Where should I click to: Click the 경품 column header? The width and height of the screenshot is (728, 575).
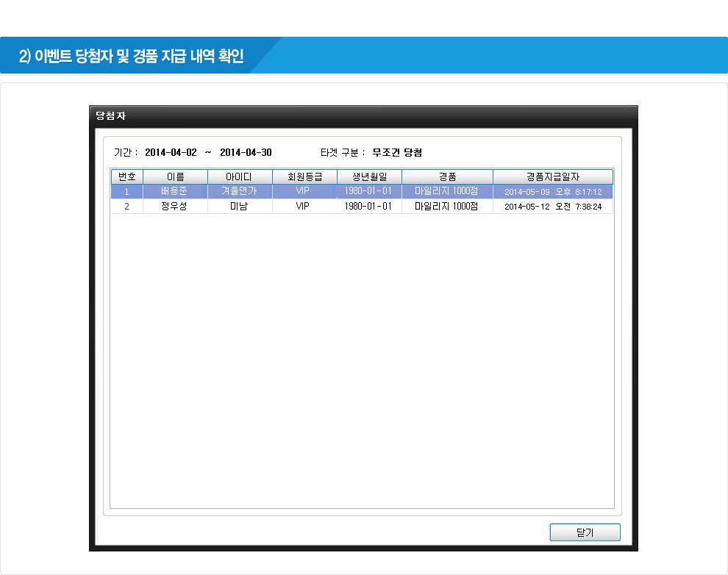tap(446, 176)
